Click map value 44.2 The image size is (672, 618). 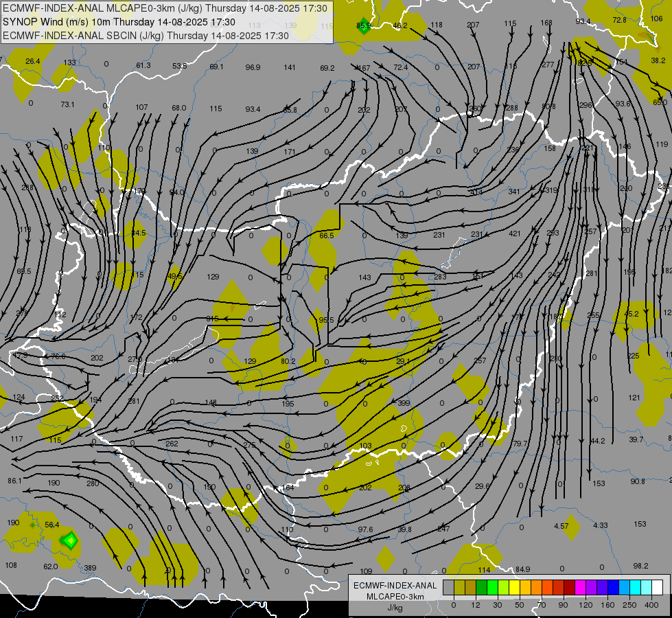(x=598, y=441)
